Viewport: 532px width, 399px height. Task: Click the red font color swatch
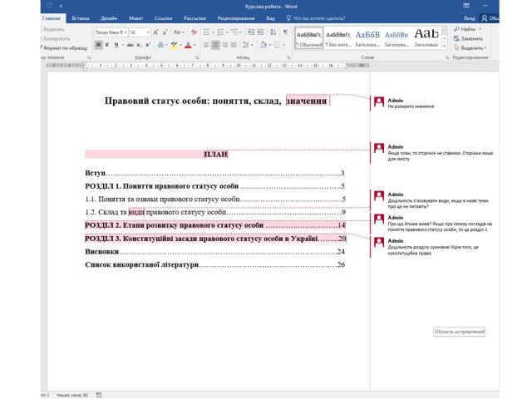click(x=189, y=45)
